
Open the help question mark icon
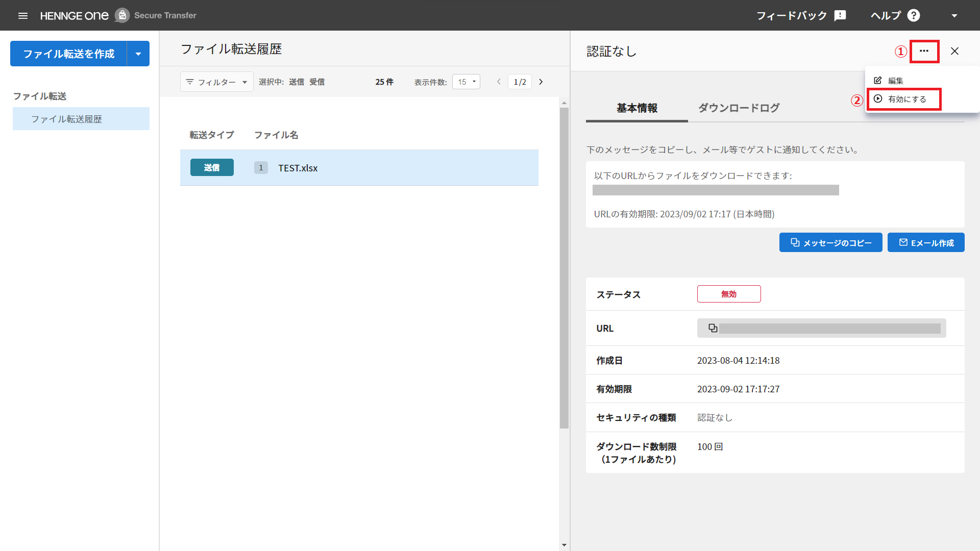pos(914,15)
